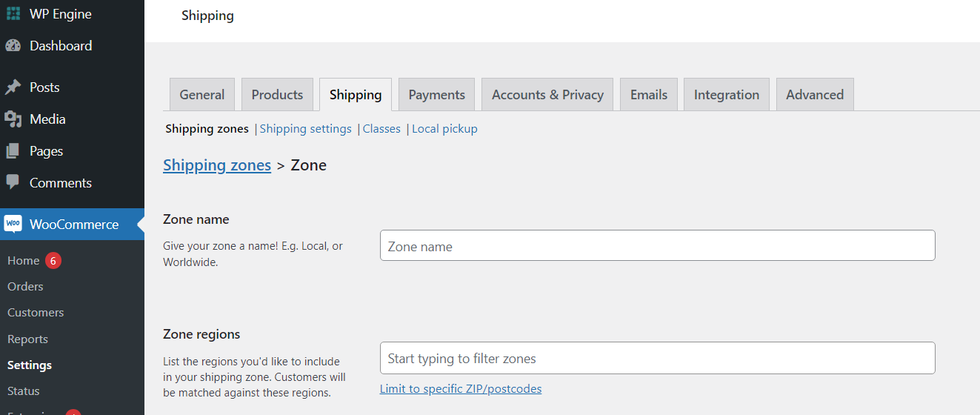The image size is (980, 415).
Task: Go back via Shipping zones breadcrumb
Action: point(217,165)
